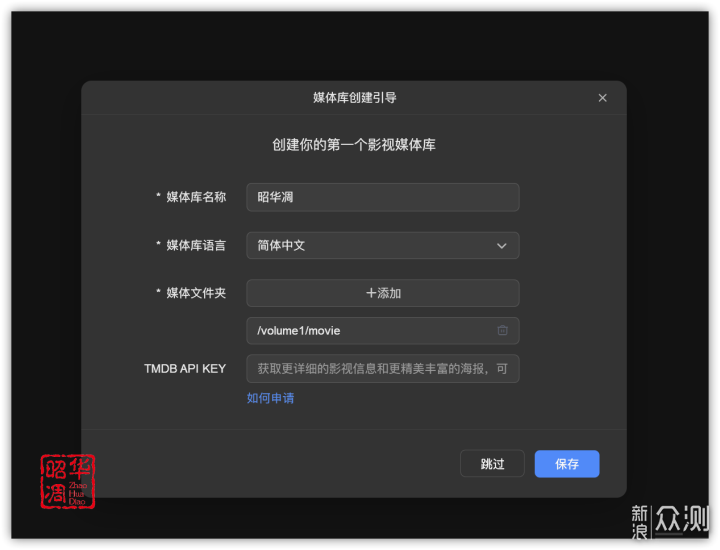The width and height of the screenshot is (720, 550).
Task: Click the TMDB API KEY label
Action: (x=185, y=369)
